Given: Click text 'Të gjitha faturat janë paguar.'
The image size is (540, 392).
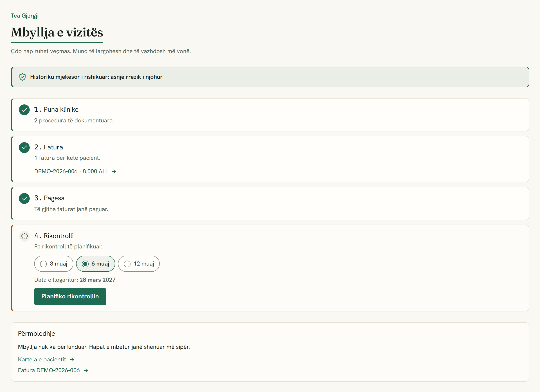Looking at the screenshot, I should coord(71,209).
